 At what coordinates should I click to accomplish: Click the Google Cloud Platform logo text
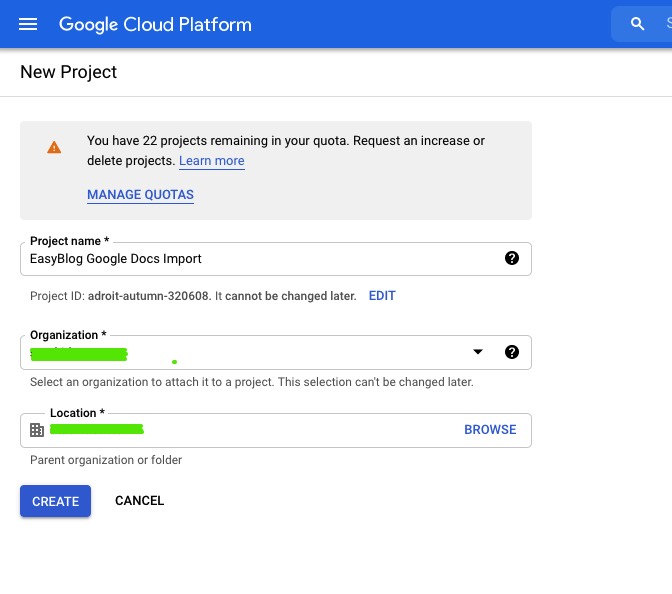coord(155,24)
